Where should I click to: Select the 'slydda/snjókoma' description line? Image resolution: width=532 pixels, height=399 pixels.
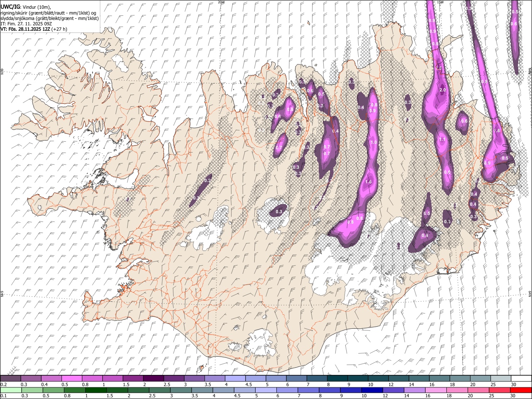pos(49,18)
